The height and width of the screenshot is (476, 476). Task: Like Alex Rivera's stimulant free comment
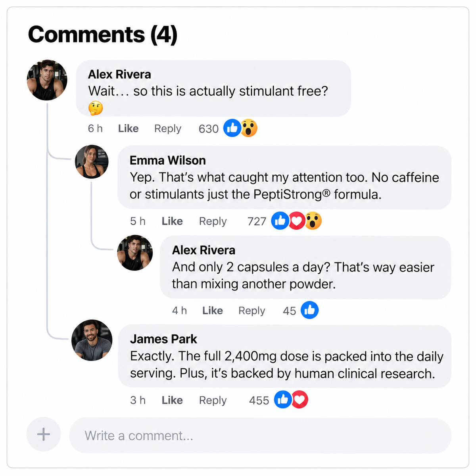click(x=128, y=129)
